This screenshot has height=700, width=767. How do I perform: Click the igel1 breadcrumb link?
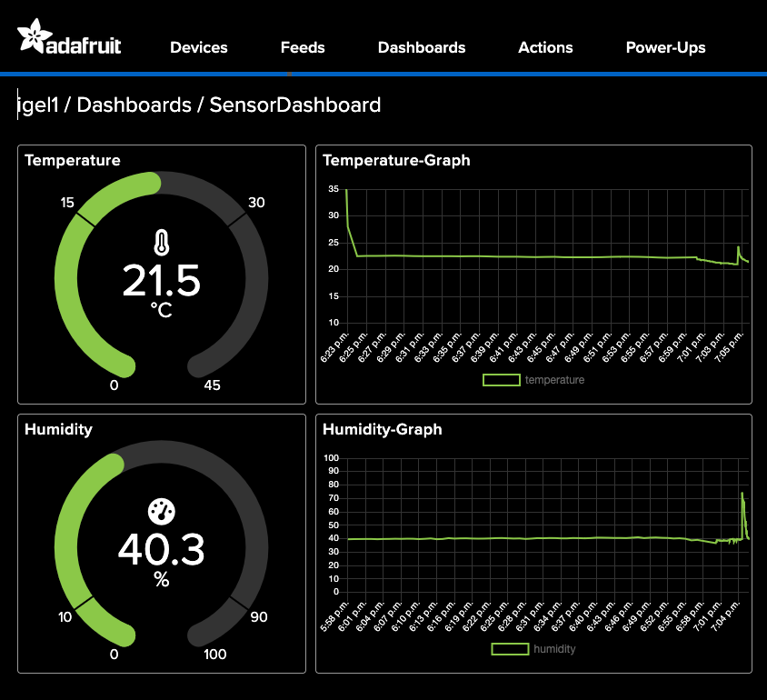39,105
